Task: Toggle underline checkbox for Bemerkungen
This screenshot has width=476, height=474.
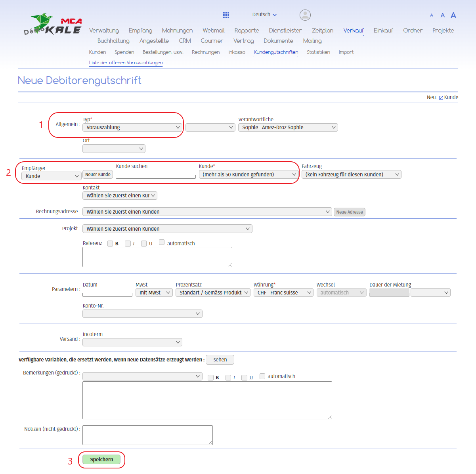Action: [244, 378]
